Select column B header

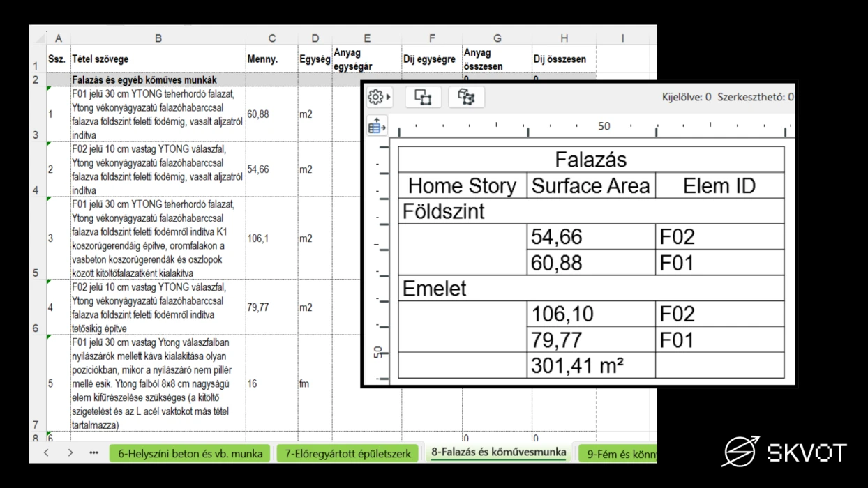pyautogui.click(x=158, y=38)
